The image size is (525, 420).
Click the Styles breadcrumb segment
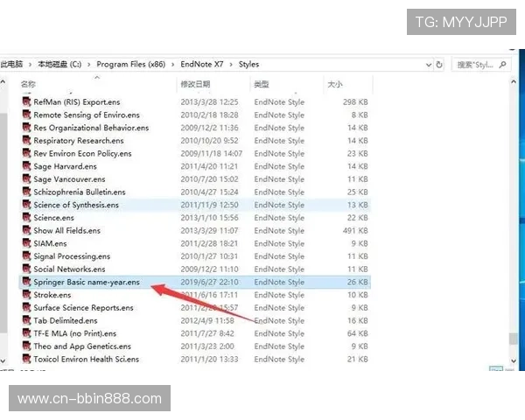click(248, 64)
